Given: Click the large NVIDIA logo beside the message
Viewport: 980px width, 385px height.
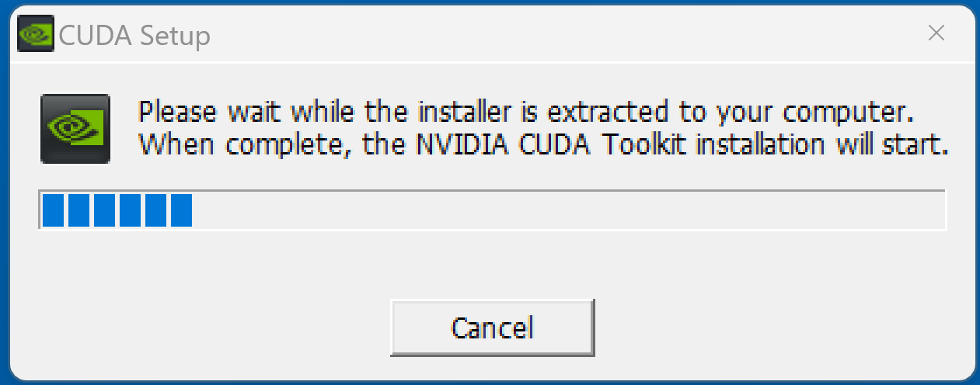Looking at the screenshot, I should (x=75, y=129).
